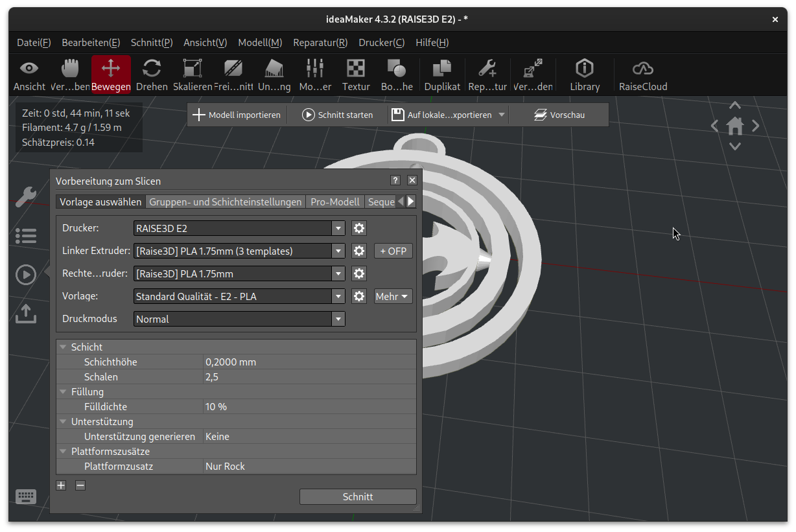The width and height of the screenshot is (796, 532).
Task: Expand the Mehr dropdown button
Action: pyautogui.click(x=393, y=296)
